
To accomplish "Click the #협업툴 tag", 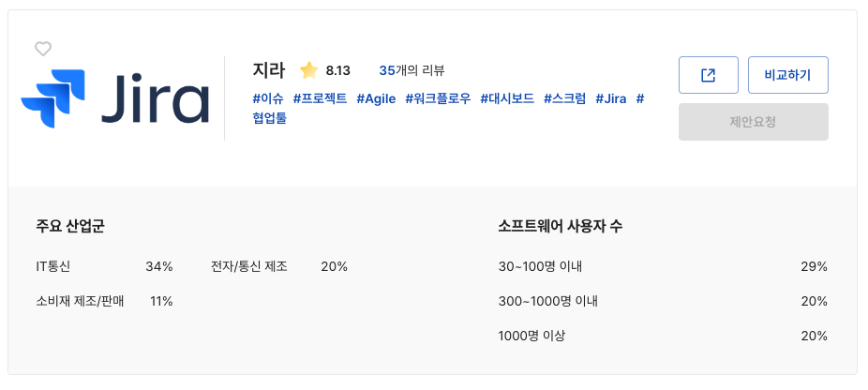I will [270, 118].
